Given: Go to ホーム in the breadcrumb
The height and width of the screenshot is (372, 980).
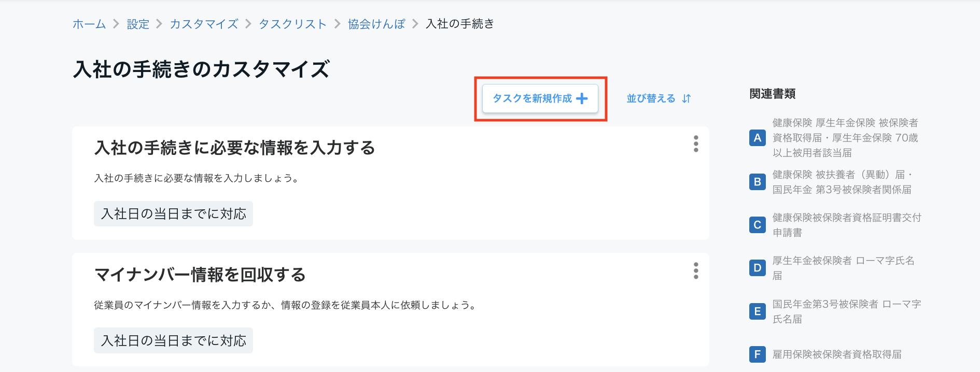Looking at the screenshot, I should tap(89, 24).
